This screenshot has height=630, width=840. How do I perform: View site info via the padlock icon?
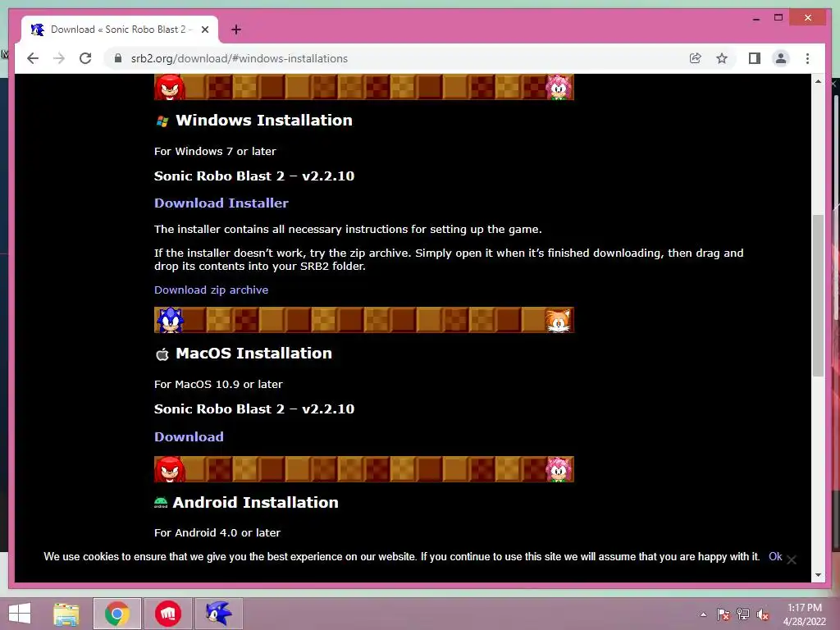[x=118, y=58]
